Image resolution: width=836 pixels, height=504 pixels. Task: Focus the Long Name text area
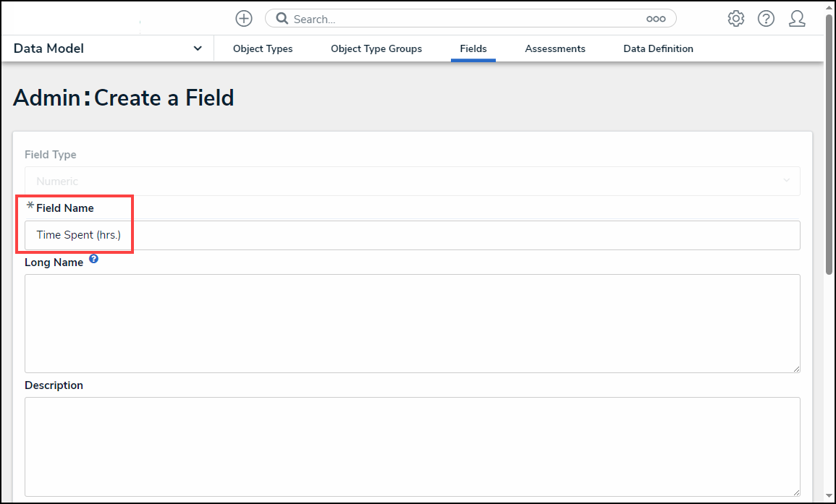tap(412, 323)
